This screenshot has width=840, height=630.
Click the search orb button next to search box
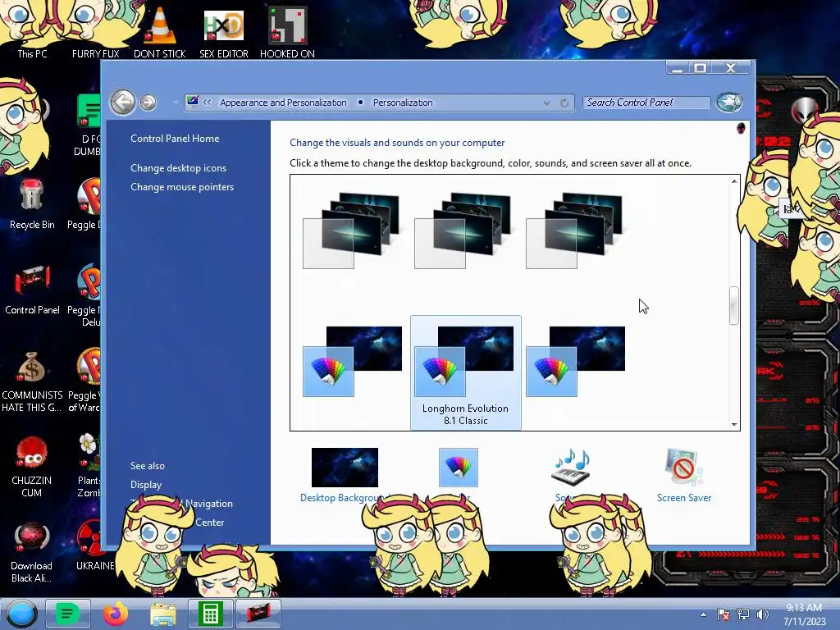pos(729,103)
